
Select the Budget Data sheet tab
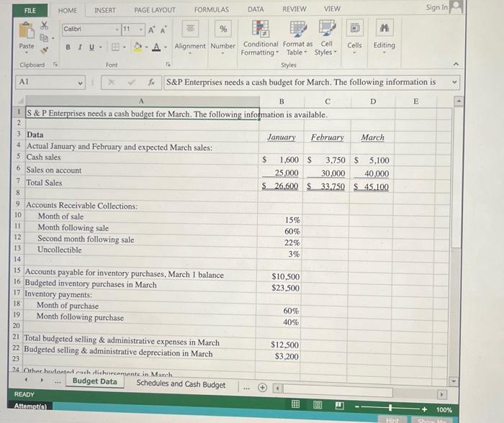(95, 381)
